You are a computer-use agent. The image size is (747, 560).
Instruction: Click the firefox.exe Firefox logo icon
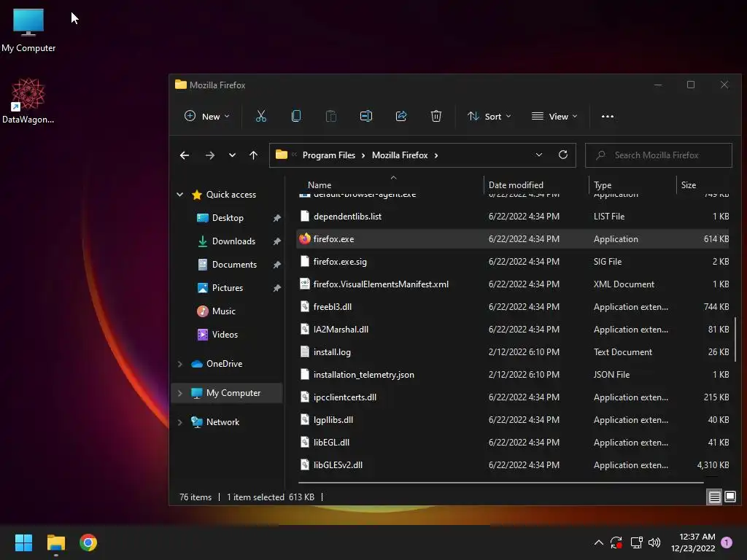click(305, 238)
